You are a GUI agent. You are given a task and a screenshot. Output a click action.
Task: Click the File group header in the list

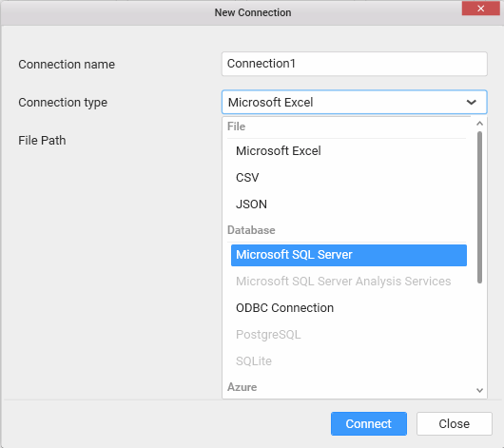[x=236, y=127]
